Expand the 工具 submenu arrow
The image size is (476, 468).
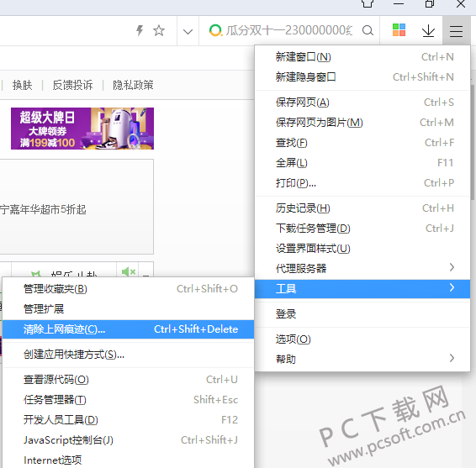(452, 287)
